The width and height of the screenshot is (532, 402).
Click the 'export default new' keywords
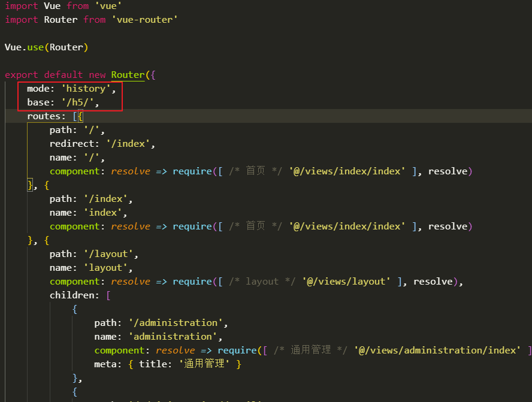(55, 75)
